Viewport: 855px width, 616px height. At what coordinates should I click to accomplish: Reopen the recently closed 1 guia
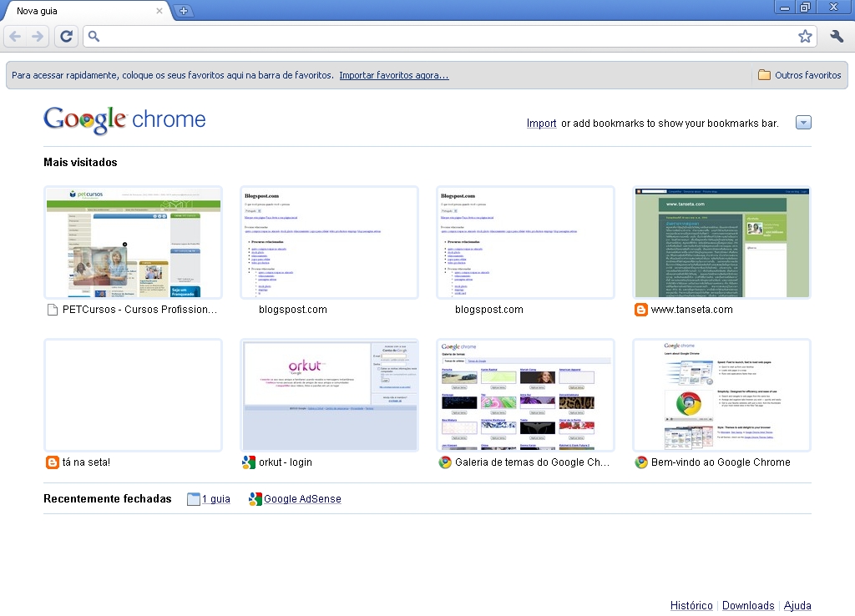[216, 499]
